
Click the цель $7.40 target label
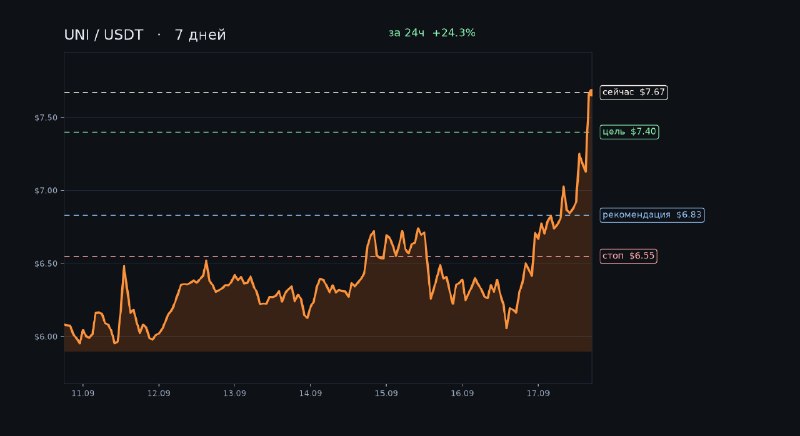tap(629, 132)
